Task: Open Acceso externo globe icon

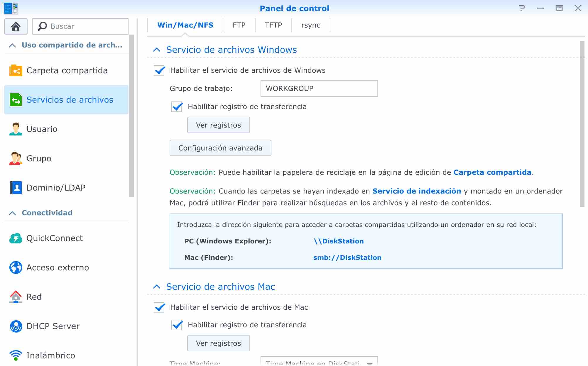Action: tap(16, 267)
